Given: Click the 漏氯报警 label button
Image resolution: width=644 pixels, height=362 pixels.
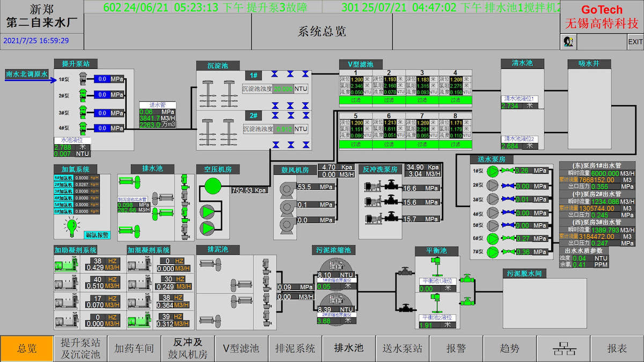Looking at the screenshot, I should (x=97, y=234).
